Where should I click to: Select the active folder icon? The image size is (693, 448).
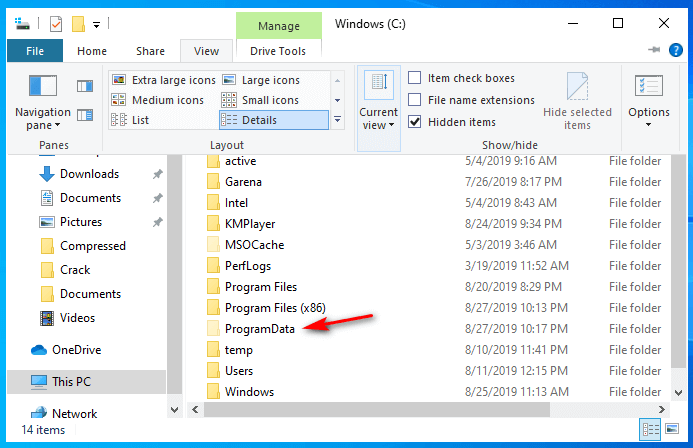[213, 161]
